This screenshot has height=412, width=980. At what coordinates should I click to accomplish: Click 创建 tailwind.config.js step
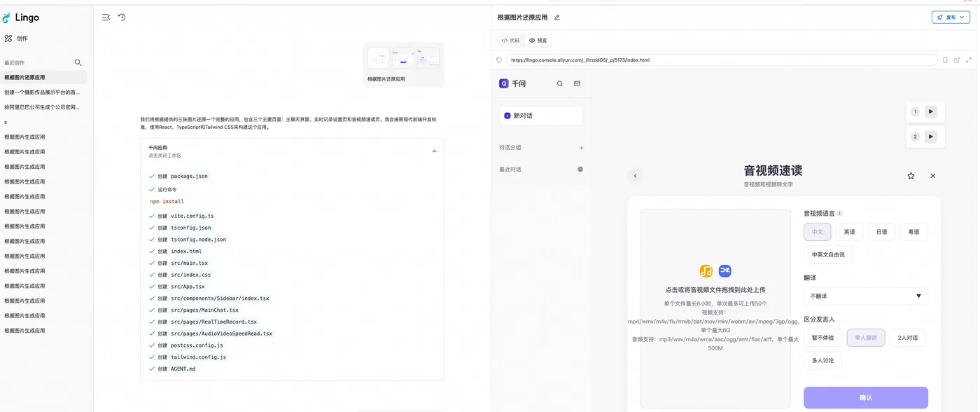188,357
